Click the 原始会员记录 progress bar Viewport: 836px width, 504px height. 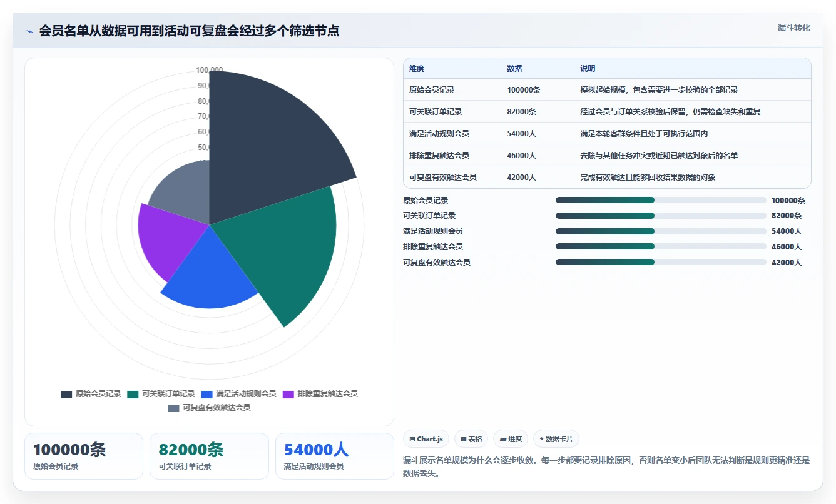661,200
